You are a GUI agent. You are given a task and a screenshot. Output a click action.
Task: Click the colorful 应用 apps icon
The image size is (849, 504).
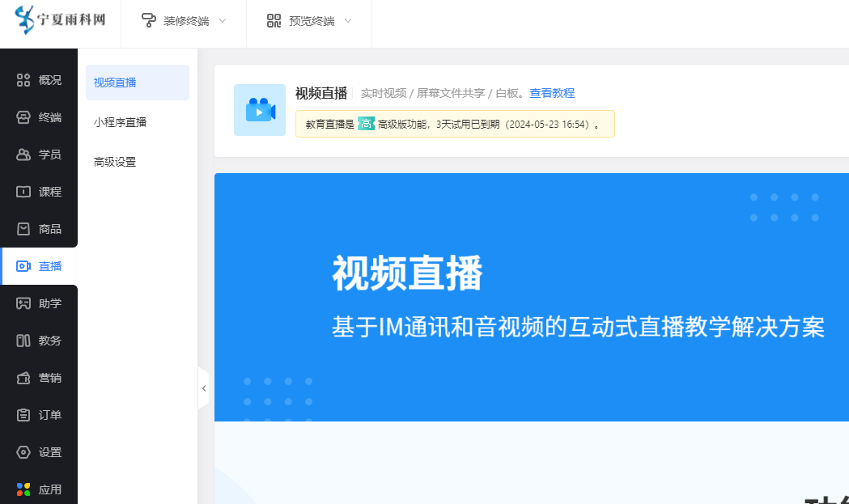point(23,489)
